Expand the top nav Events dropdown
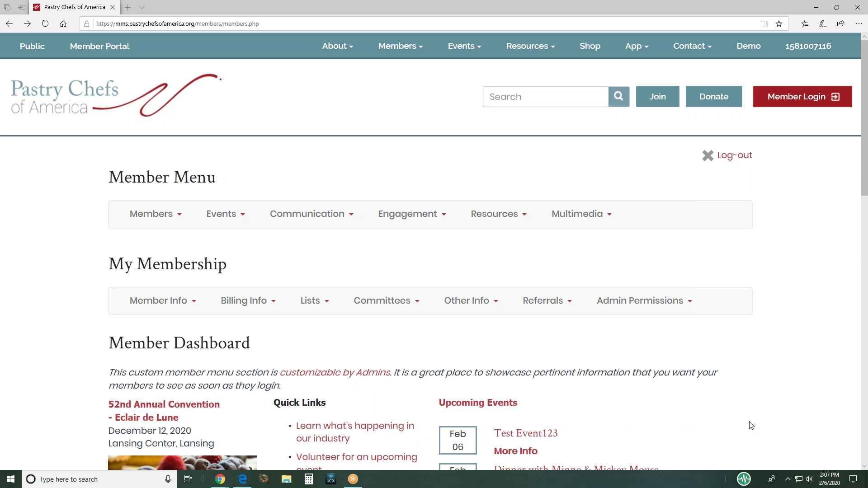 pos(464,46)
